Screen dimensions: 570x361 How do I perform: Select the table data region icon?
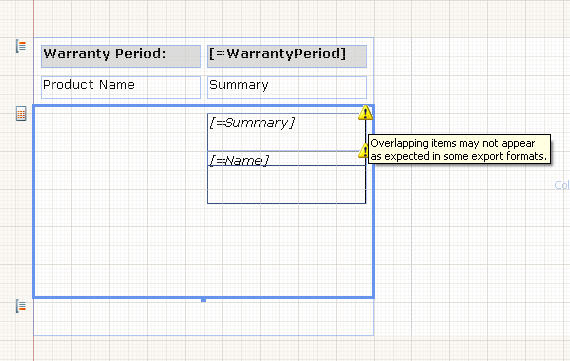point(21,113)
